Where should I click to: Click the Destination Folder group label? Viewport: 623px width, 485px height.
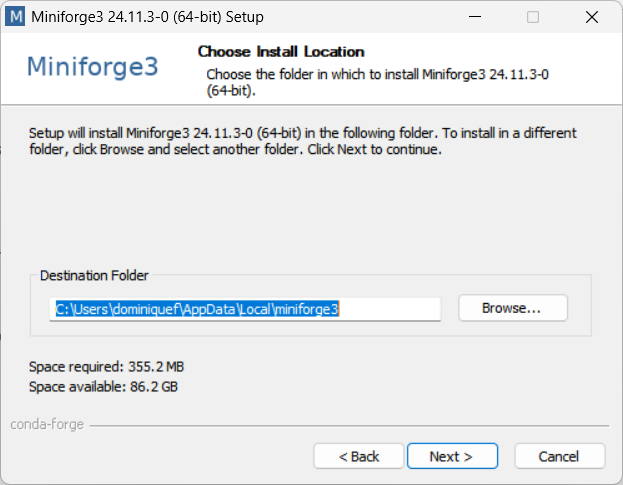(94, 275)
